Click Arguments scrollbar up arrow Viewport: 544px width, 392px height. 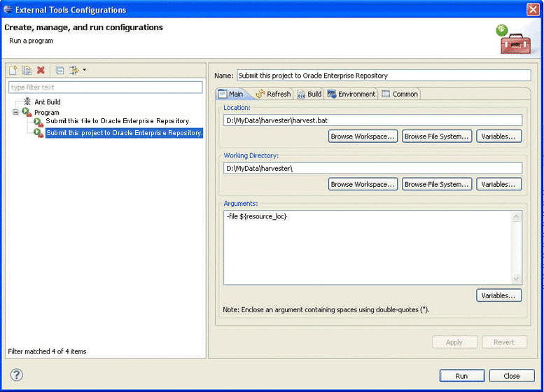[x=516, y=217]
